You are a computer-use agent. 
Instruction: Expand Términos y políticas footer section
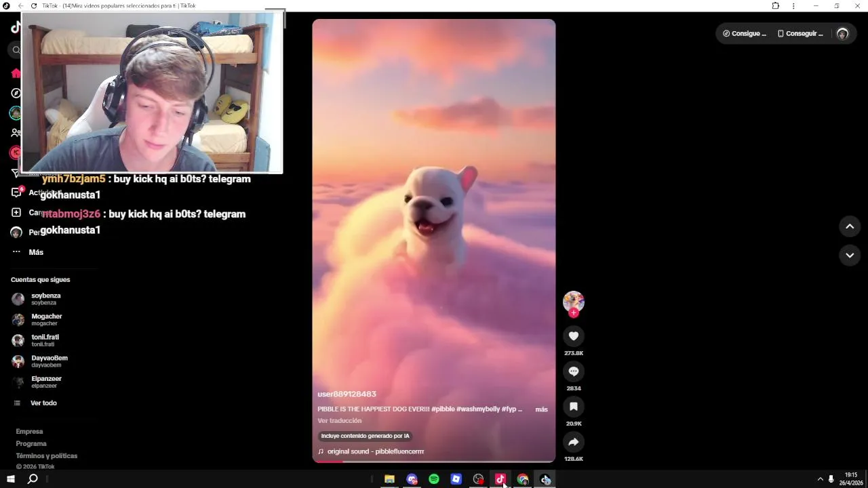click(47, 455)
